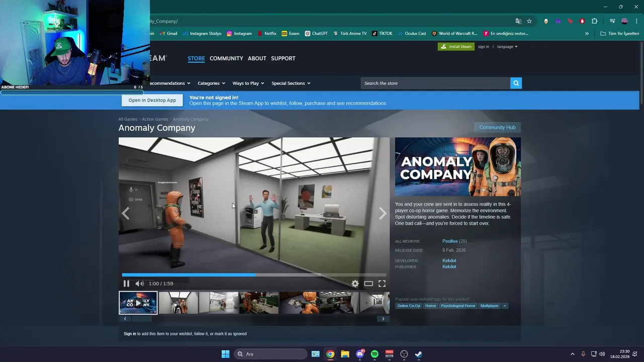
Task: Open the Instagram Stüdyo bookmark
Action: click(202, 34)
